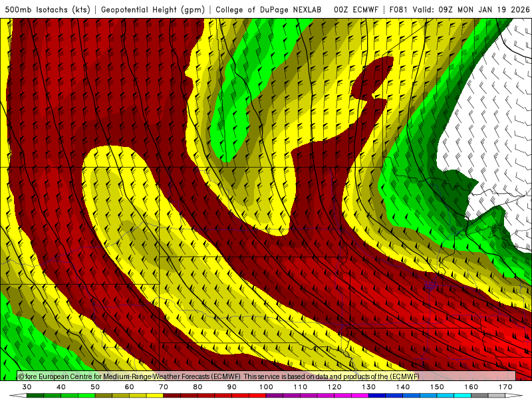Viewport: 532px width, 399px height.
Task: Click the dark gray swatch just right of 160
Action: (479, 396)
